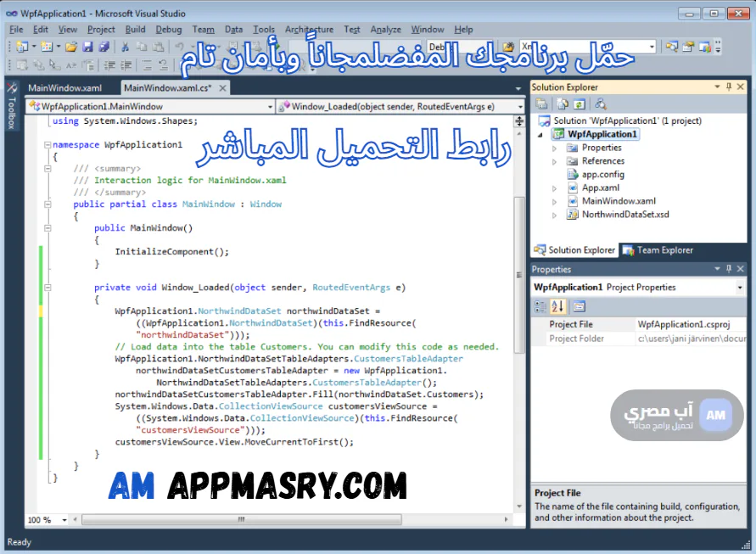Click the Uncomment Lines icon
This screenshot has width=756, height=554.
(164, 65)
